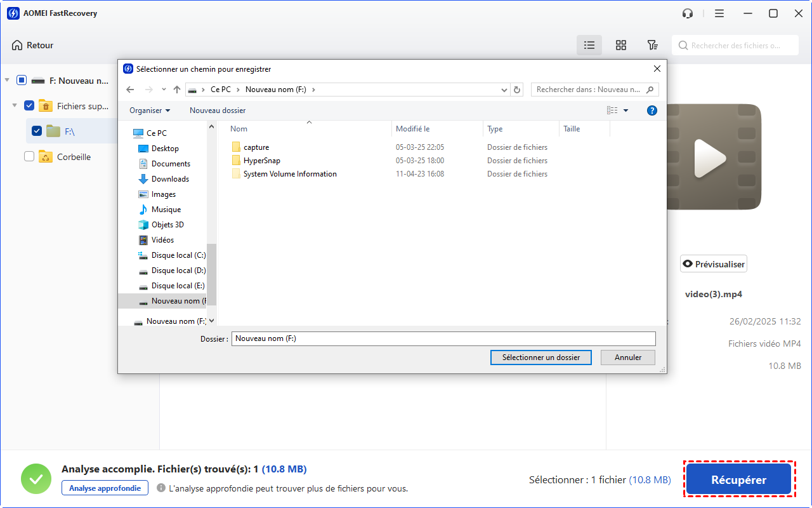
Task: Switch to grid thumbnail view icon
Action: coord(621,45)
